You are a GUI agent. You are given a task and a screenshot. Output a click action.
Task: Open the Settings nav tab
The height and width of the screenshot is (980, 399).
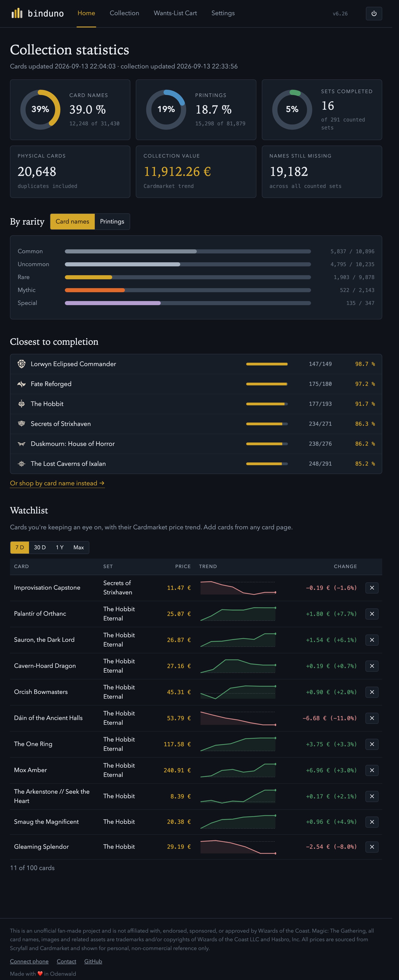click(223, 13)
